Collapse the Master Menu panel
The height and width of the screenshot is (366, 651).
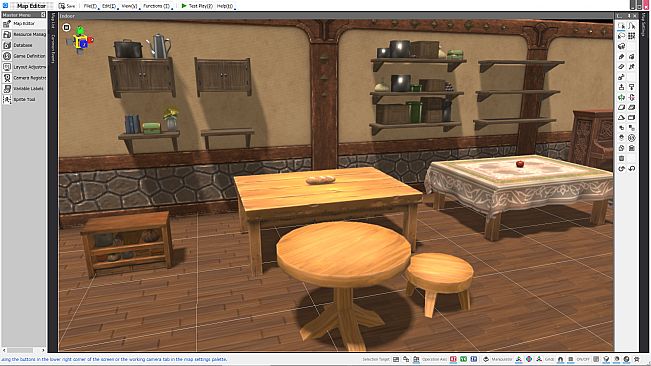(43, 15)
